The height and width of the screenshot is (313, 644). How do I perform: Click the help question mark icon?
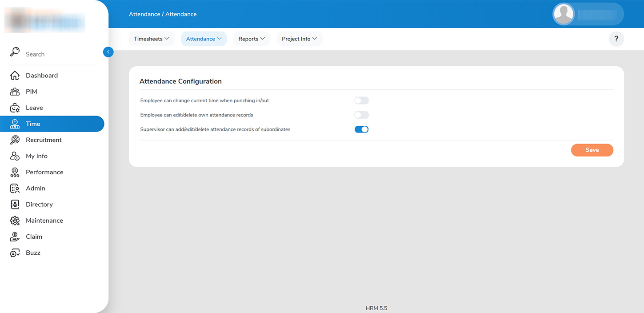[616, 39]
